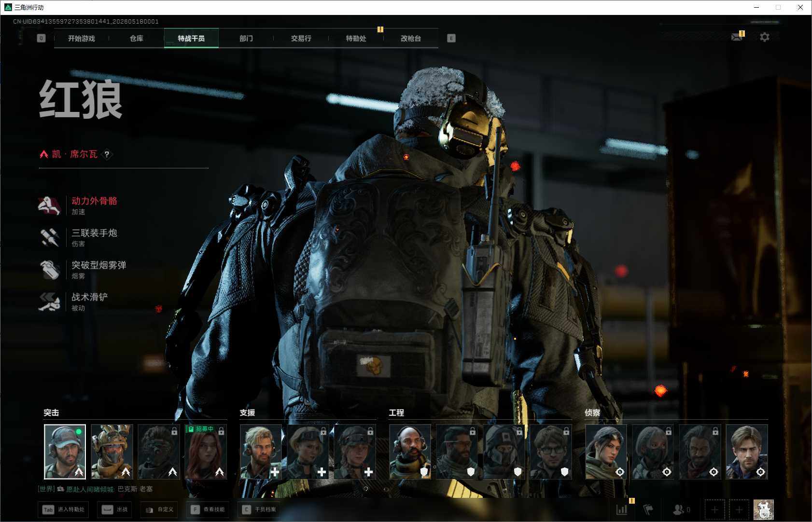Image resolution: width=812 pixels, height=522 pixels.
Task: Click the 突破型烟雾弹 skill name
Action: (99, 265)
